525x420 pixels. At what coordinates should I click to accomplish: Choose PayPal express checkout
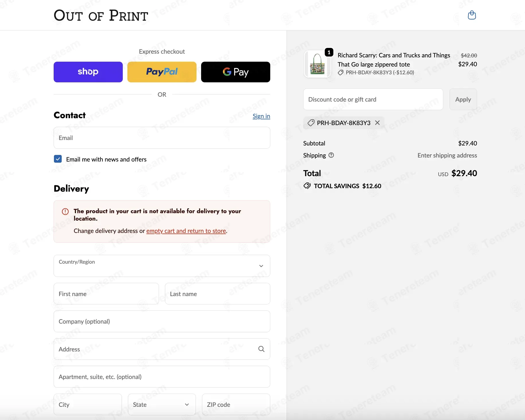point(162,72)
